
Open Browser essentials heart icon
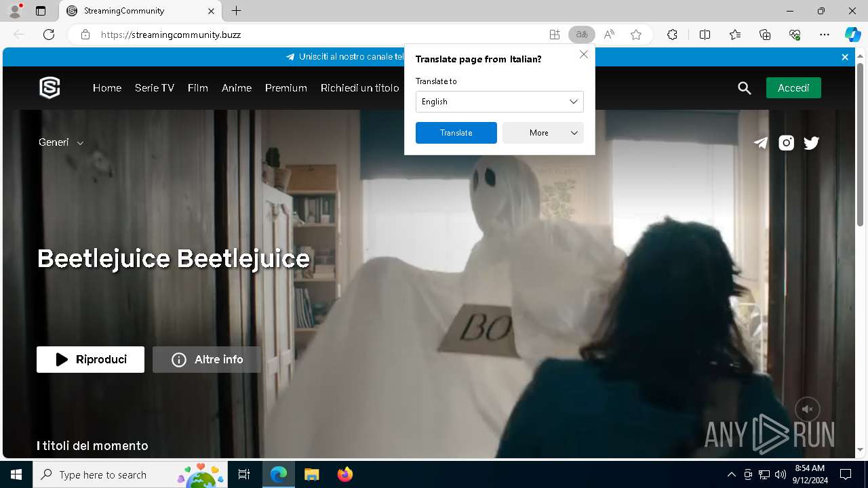click(x=795, y=35)
